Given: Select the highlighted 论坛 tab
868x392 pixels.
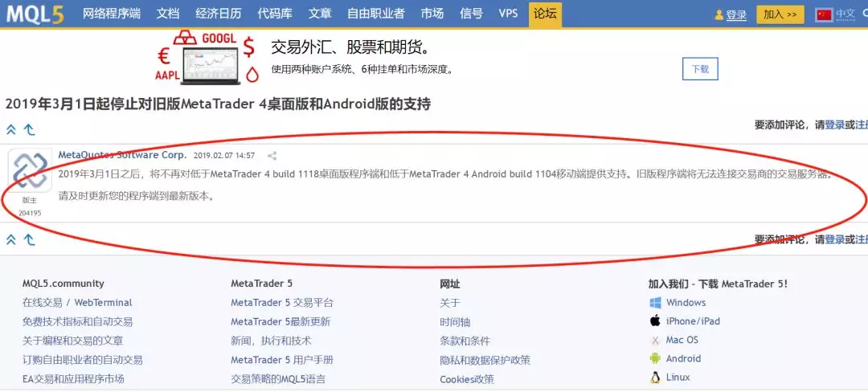Looking at the screenshot, I should (x=545, y=14).
